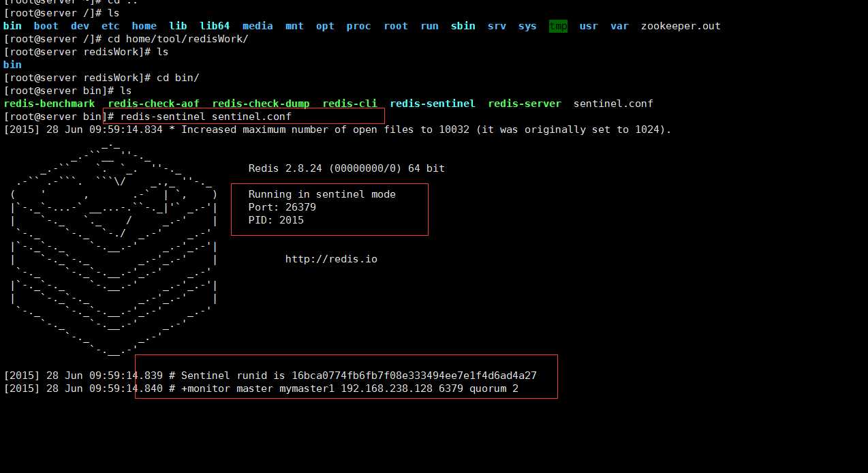The image size is (868, 473).
Task: Click the 'etc' directory name
Action: (110, 26)
